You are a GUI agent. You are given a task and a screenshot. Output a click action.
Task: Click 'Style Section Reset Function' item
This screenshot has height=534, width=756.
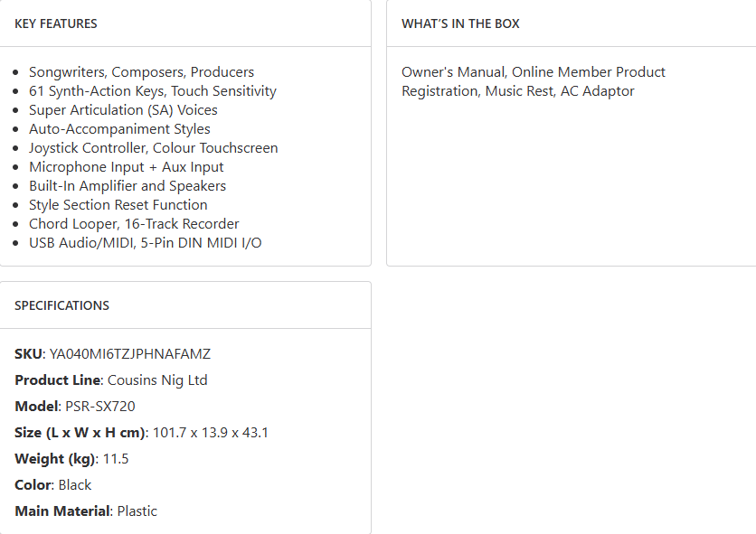click(x=118, y=205)
